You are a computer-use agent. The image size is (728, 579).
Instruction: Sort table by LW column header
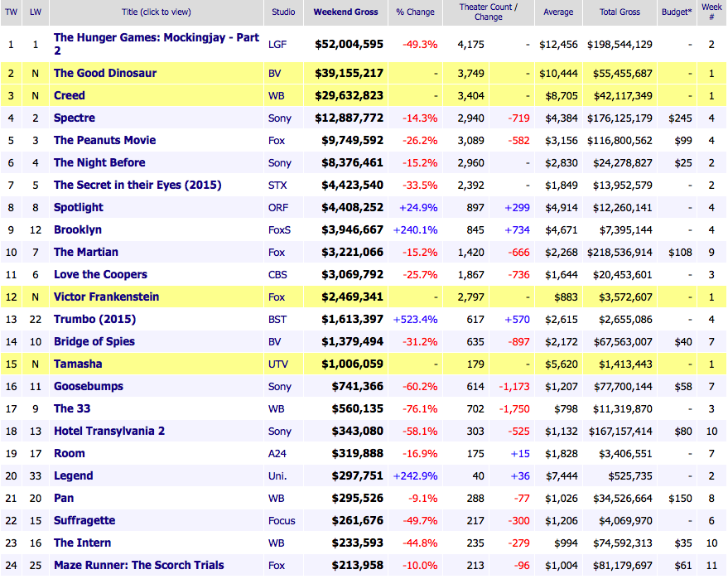pyautogui.click(x=36, y=12)
